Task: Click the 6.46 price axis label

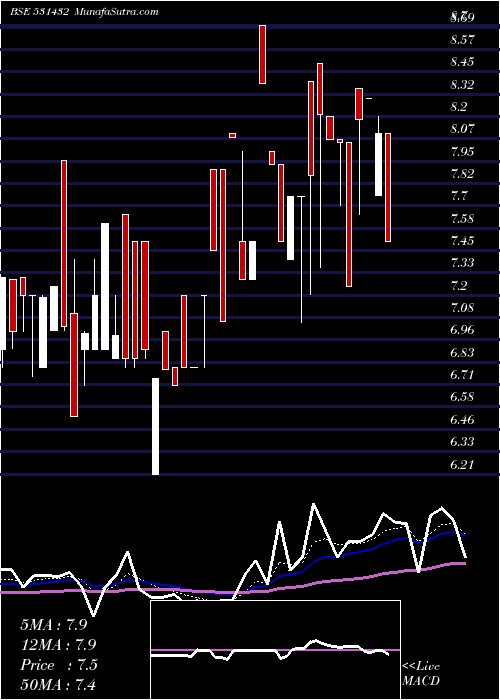Action: click(462, 419)
